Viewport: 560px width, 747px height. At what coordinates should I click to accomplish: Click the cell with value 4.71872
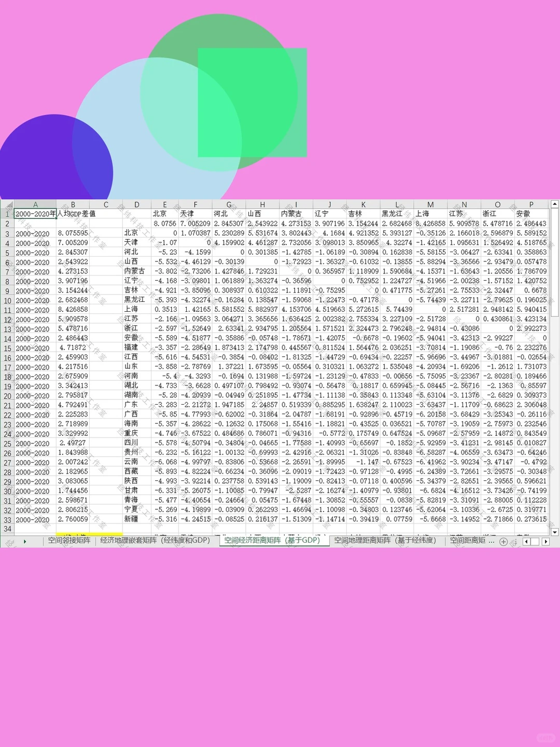pyautogui.click(x=73, y=348)
